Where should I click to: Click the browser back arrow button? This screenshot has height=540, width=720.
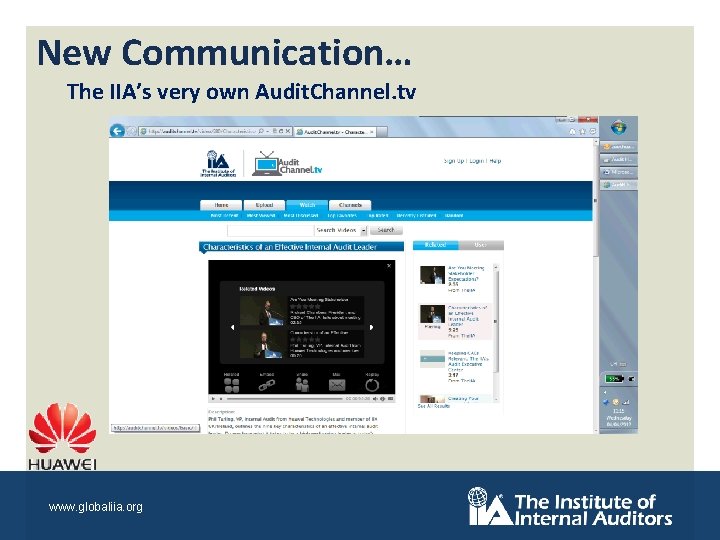click(117, 131)
